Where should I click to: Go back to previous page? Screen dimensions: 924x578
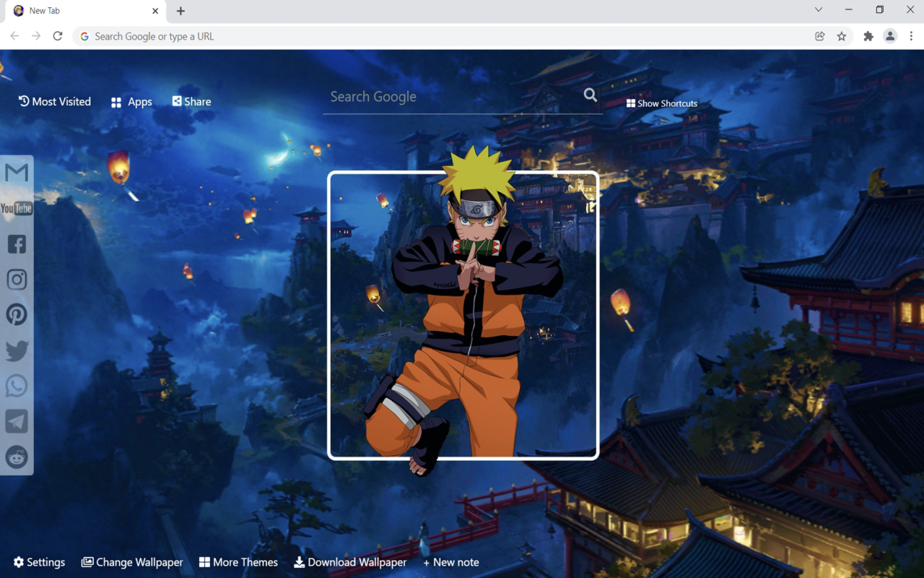[14, 36]
